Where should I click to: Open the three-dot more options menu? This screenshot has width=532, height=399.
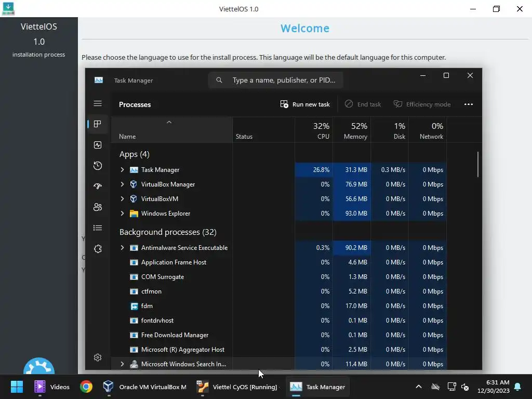[x=469, y=104]
